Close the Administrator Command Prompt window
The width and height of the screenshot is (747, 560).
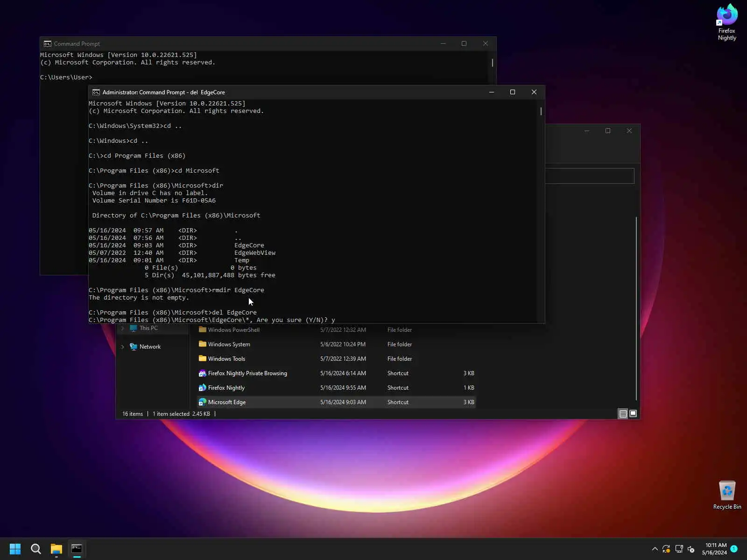point(534,92)
